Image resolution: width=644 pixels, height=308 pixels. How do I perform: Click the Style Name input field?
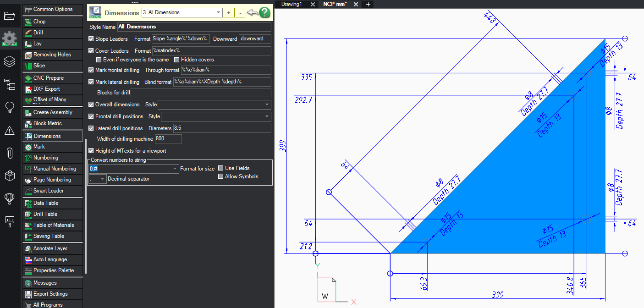click(194, 27)
